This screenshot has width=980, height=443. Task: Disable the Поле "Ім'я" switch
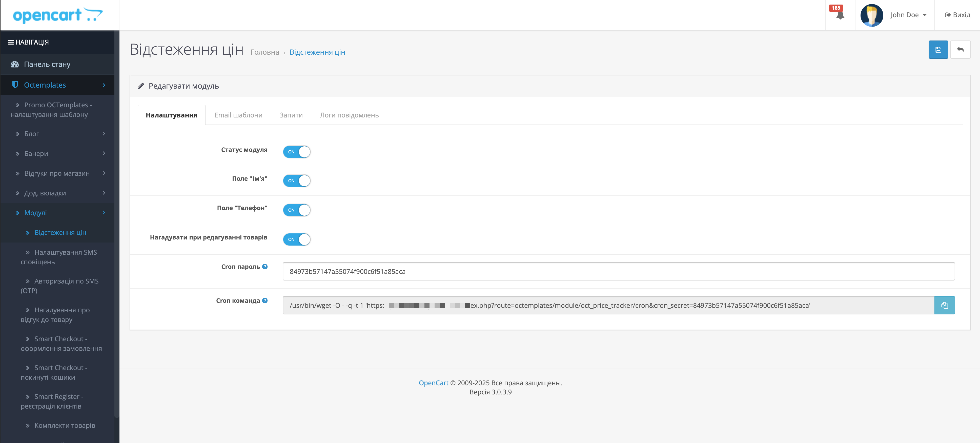(296, 181)
